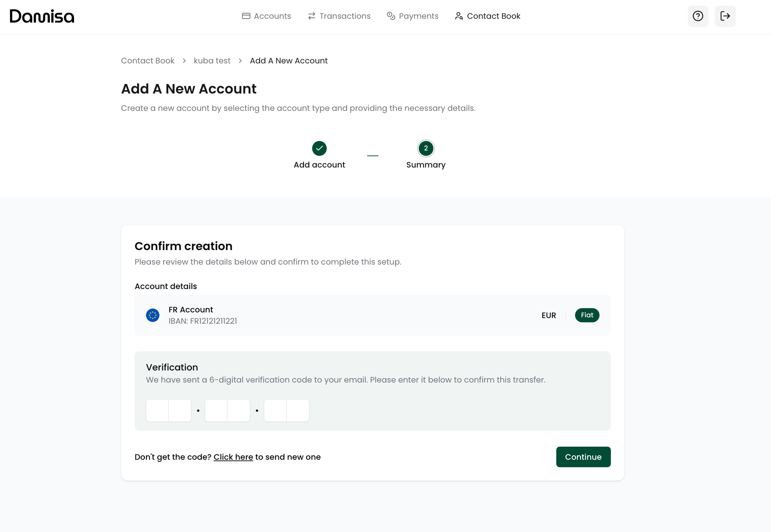Select the Contact Book tab
Image resolution: width=771 pixels, height=532 pixels.
(x=488, y=16)
